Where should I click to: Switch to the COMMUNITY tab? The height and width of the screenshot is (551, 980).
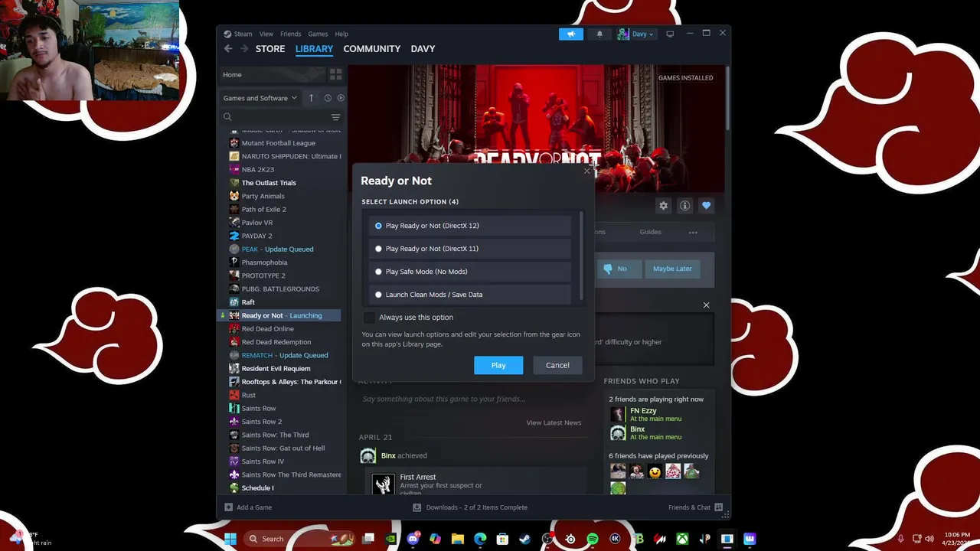[371, 49]
